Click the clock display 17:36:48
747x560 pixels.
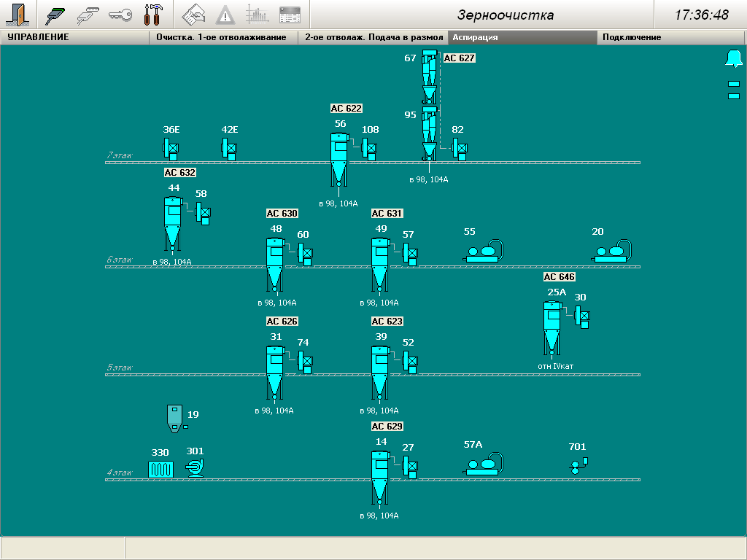(700, 15)
